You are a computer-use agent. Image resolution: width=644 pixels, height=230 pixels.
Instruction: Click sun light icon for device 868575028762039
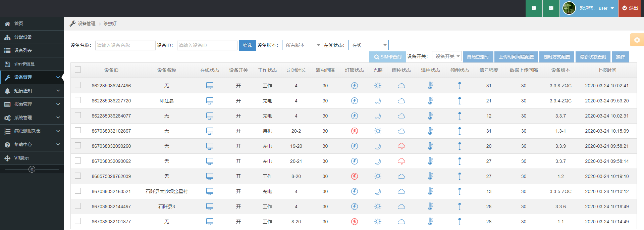click(x=378, y=176)
